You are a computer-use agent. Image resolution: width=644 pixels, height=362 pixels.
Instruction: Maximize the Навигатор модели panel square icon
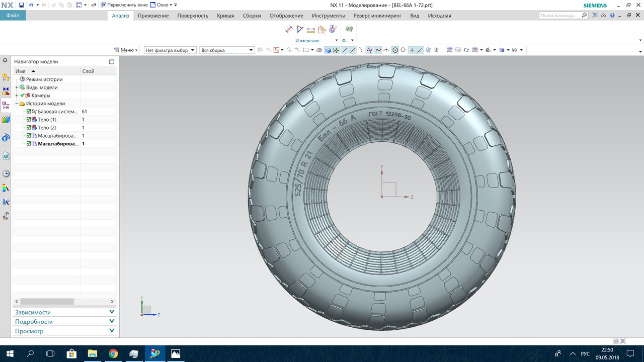coord(112,62)
